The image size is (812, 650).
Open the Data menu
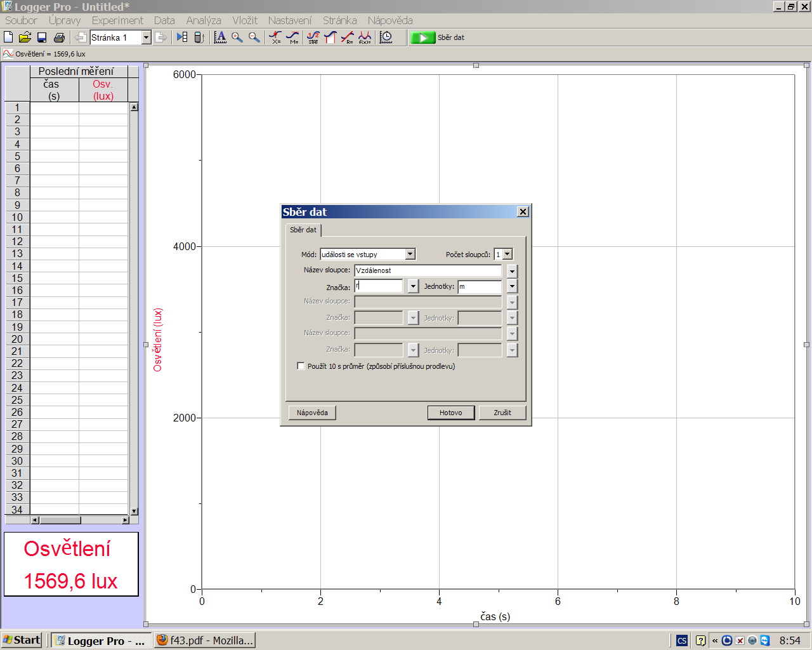click(164, 20)
